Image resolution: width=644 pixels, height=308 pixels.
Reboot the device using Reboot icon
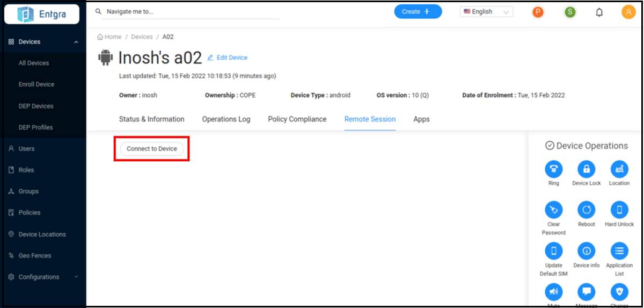click(x=586, y=210)
